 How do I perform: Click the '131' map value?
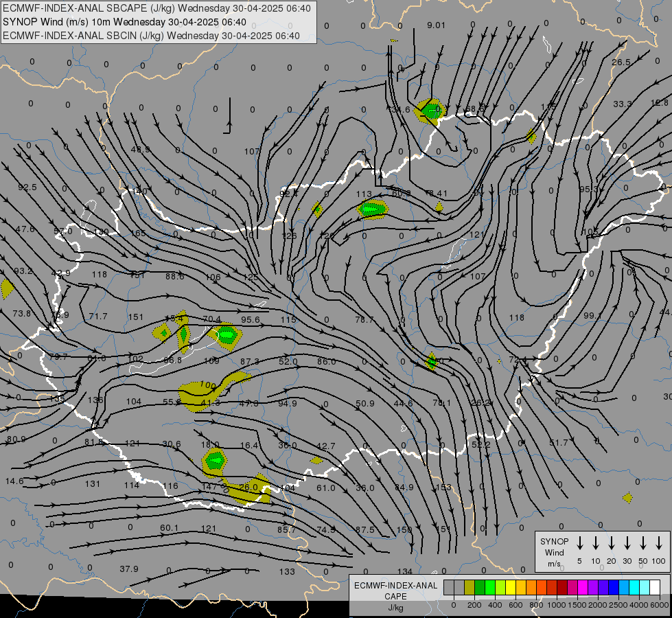[x=92, y=484]
